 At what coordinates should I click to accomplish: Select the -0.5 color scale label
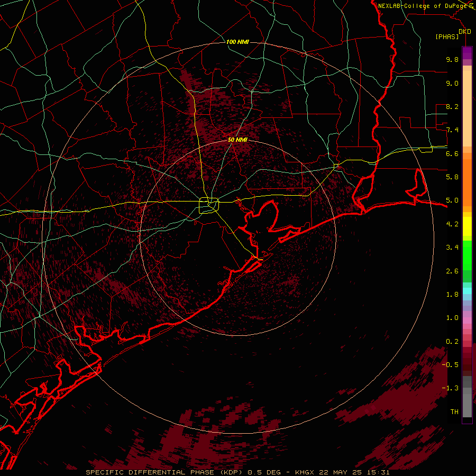[450, 364]
